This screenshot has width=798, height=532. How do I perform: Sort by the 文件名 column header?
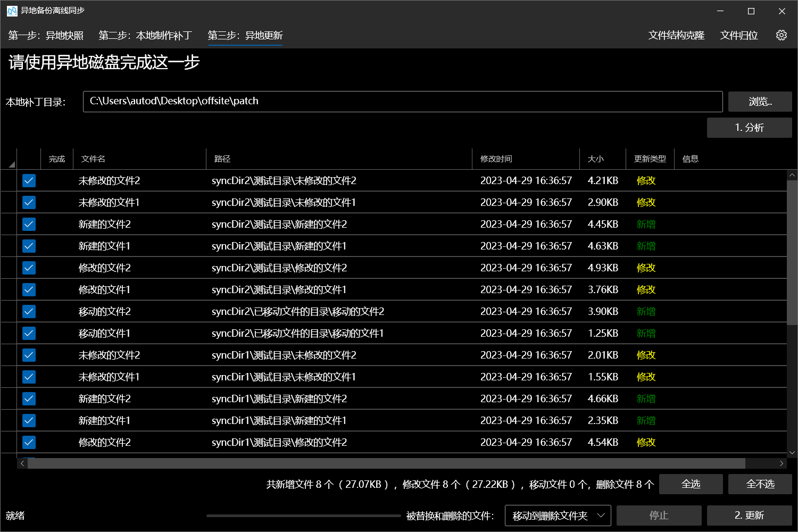coord(139,159)
